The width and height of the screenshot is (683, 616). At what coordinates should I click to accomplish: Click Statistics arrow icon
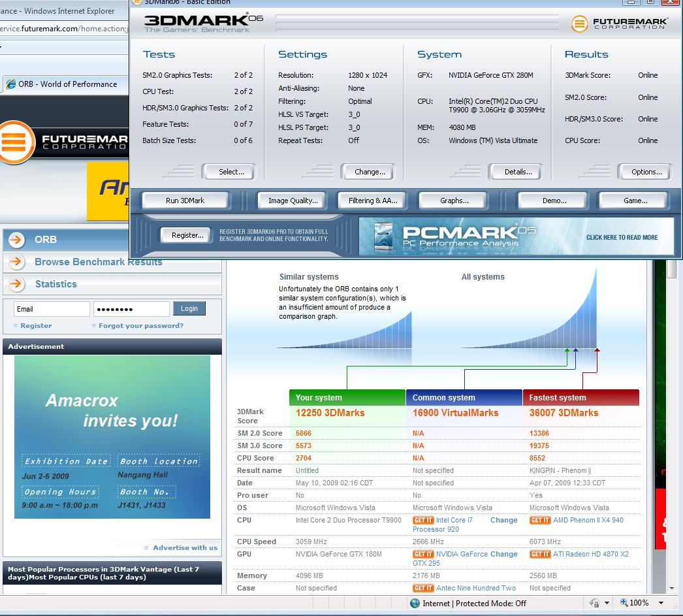point(16,284)
